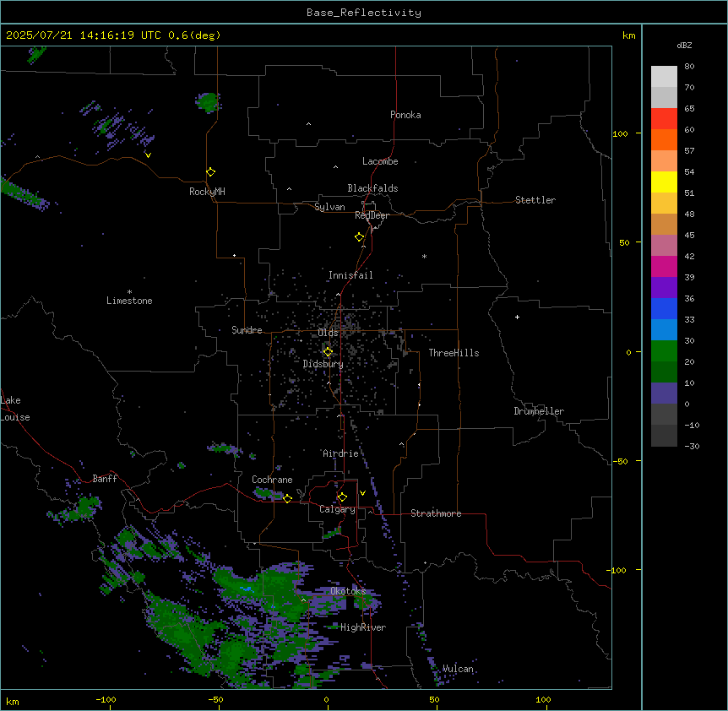Click the white plus marker north of Drumheller
The height and width of the screenshot is (711, 728).
point(517,317)
